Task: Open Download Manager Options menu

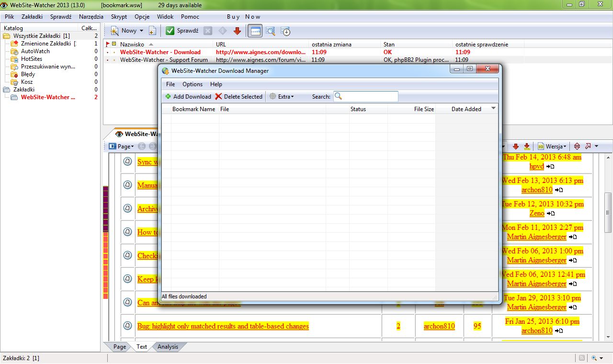Action: 193,84
